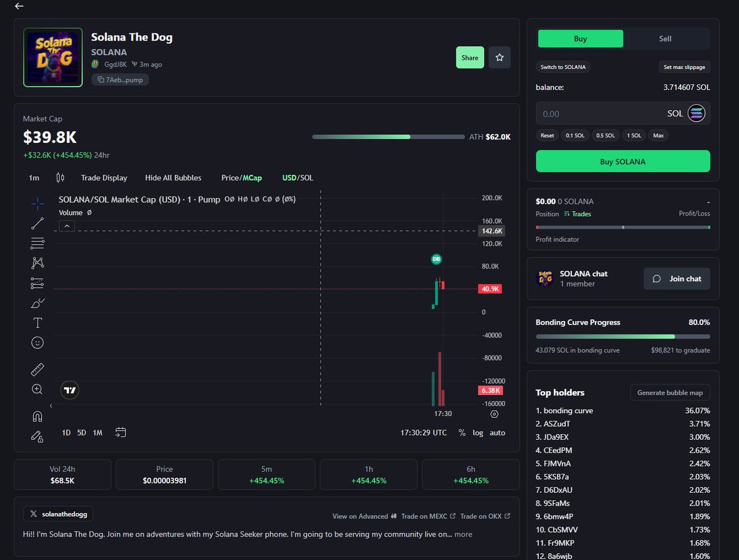739x560 pixels.
Task: Select the crosshair cursor tool
Action: point(38,203)
